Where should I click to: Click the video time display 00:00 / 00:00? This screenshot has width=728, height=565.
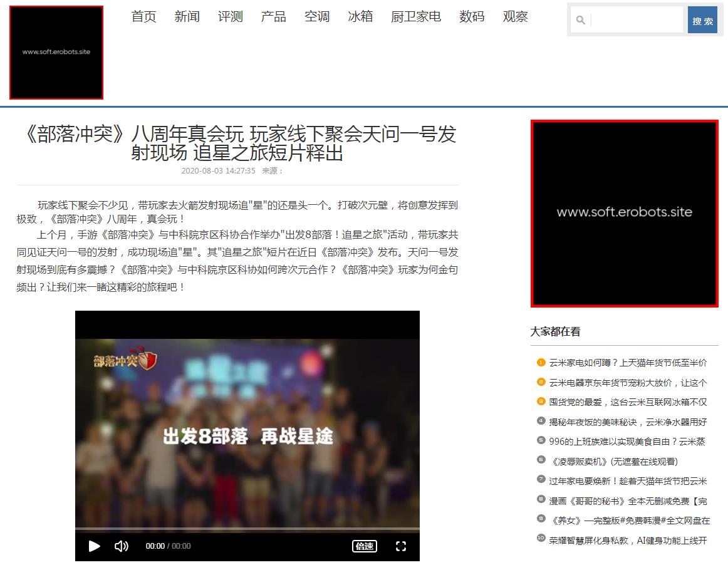[168, 546]
